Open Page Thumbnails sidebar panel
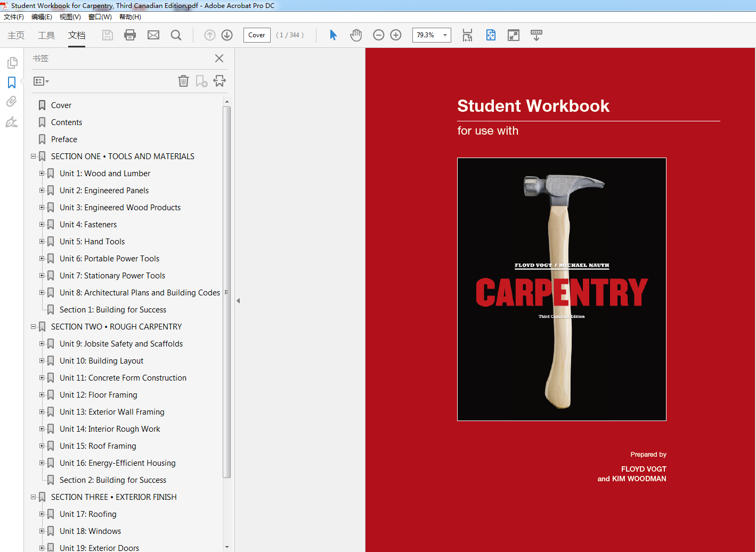Image resolution: width=756 pixels, height=552 pixels. [12, 63]
